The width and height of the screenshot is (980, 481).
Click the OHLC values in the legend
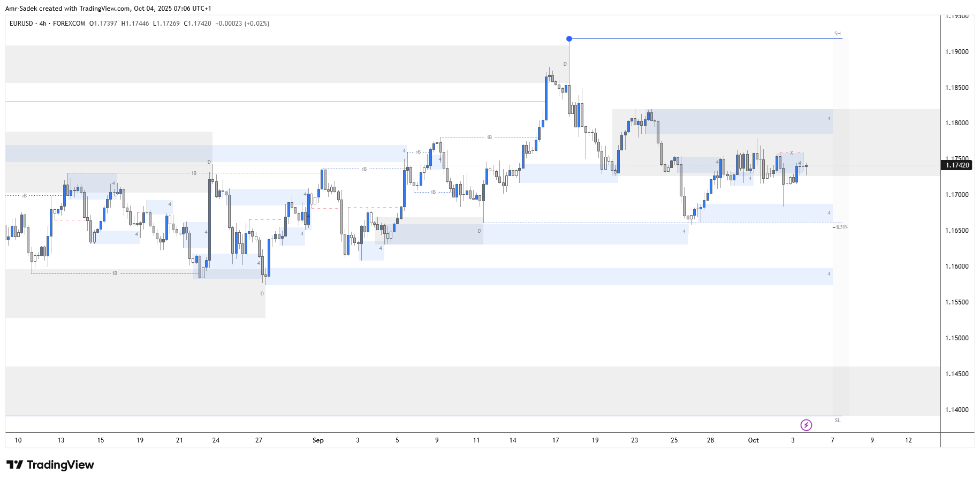point(179,24)
